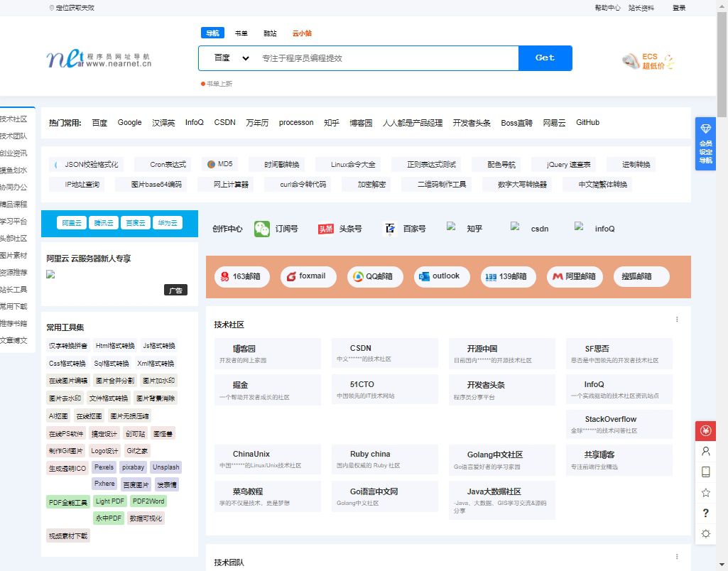Click the page vertical scrollbar
Screen dimensions: 728x571
click(722, 65)
